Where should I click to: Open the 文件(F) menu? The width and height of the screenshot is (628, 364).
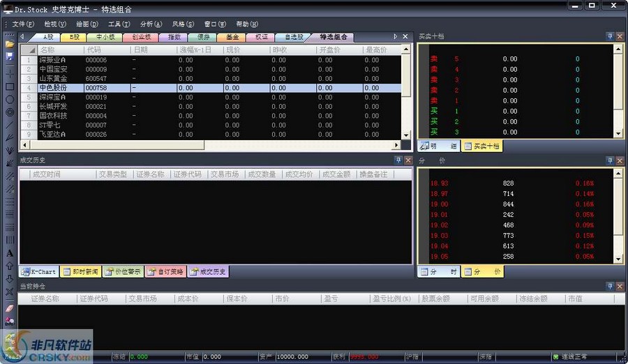(23, 24)
